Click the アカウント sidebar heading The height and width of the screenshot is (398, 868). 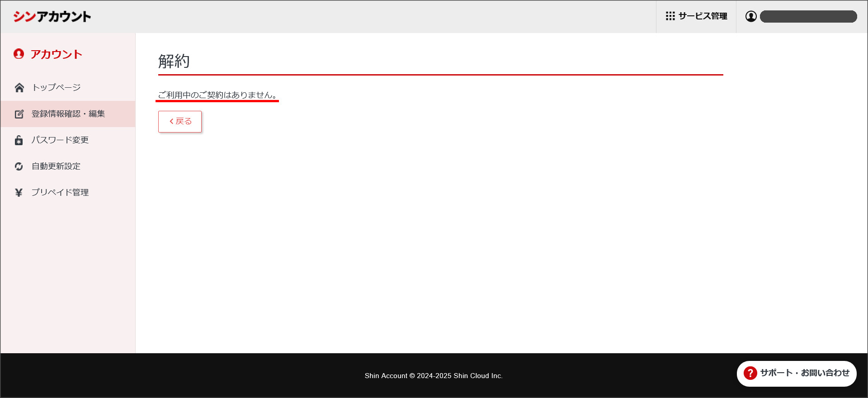pyautogui.click(x=57, y=54)
